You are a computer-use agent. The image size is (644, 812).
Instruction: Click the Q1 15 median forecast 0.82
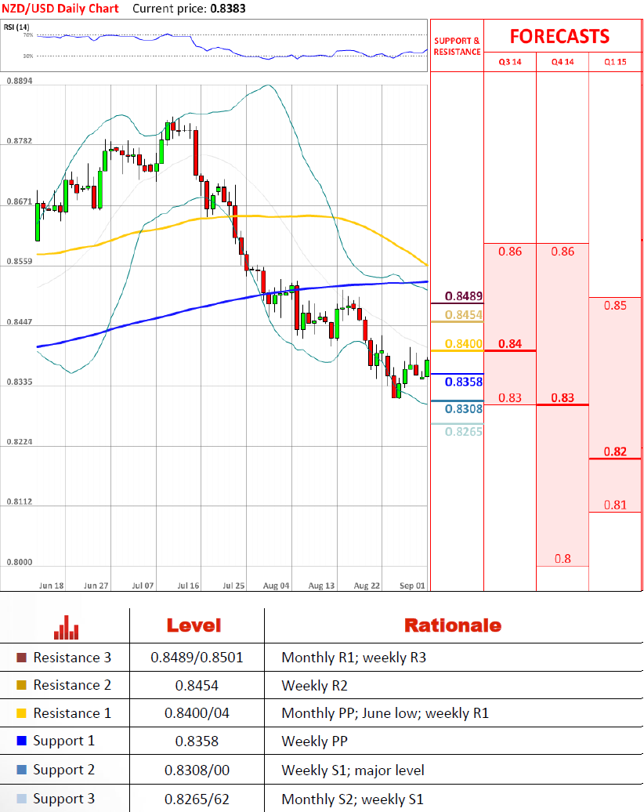pos(616,451)
